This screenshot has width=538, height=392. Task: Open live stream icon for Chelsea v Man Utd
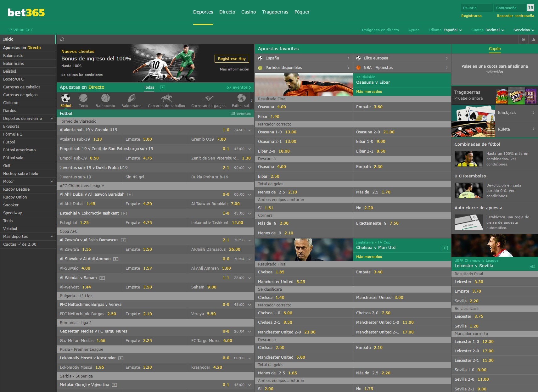[445, 248]
